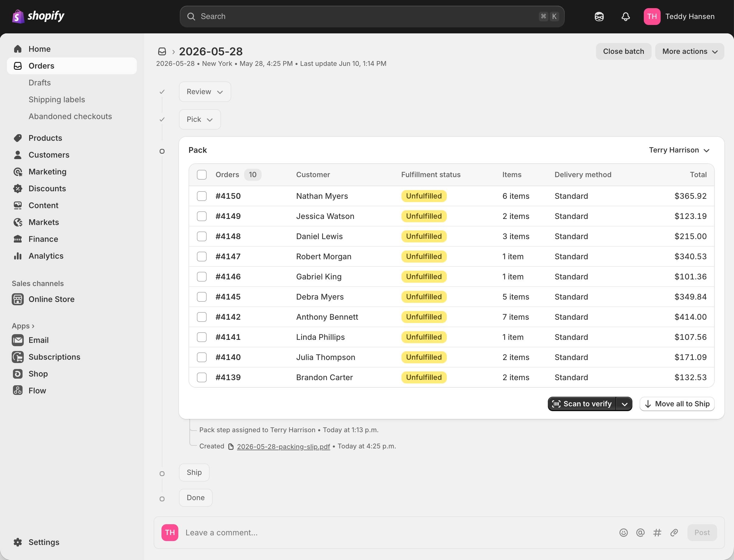Open the notifications bell
734x560 pixels.
coord(625,16)
